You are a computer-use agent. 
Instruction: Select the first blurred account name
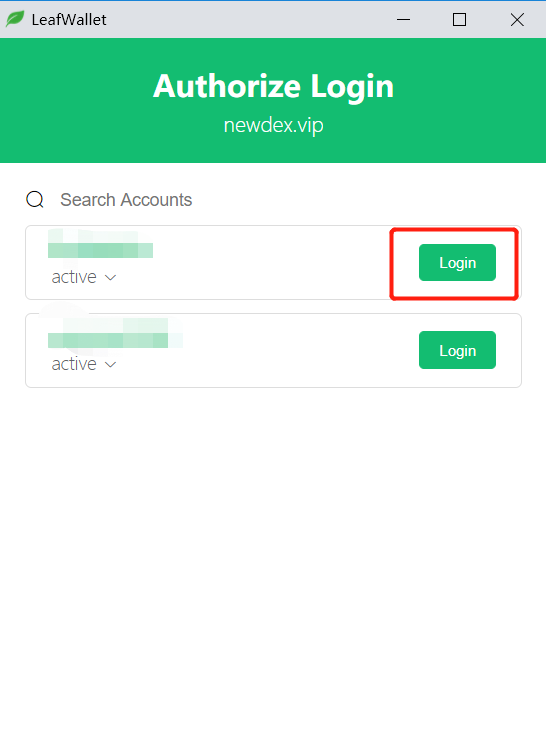(100, 244)
